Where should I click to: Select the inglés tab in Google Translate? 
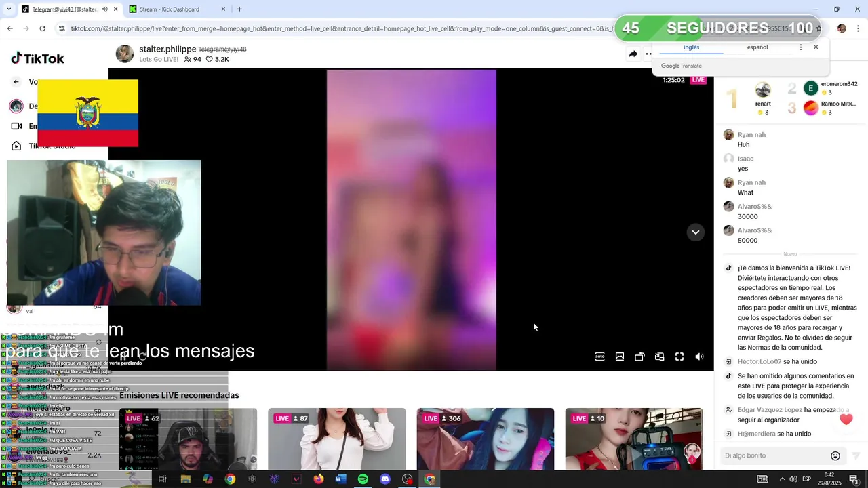(x=691, y=47)
